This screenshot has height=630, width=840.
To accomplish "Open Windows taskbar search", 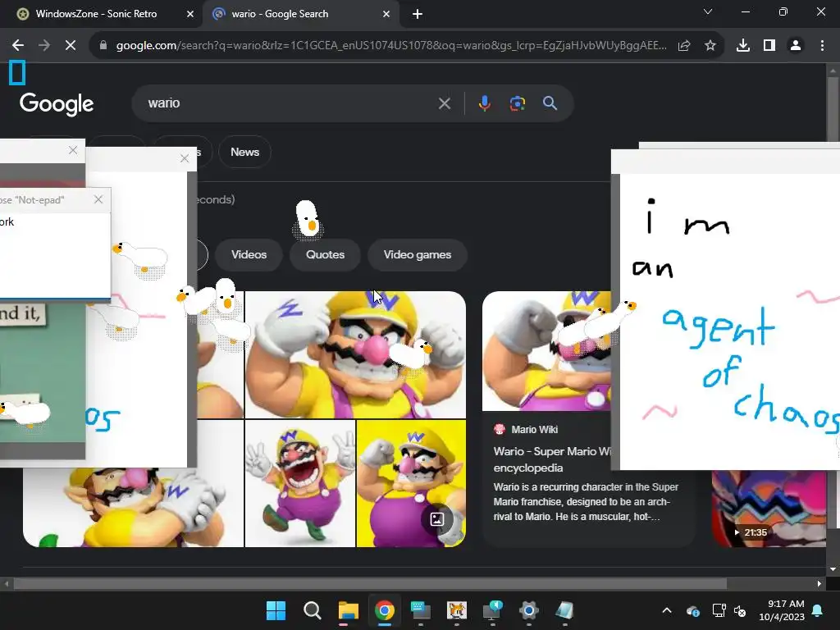I will tap(313, 610).
